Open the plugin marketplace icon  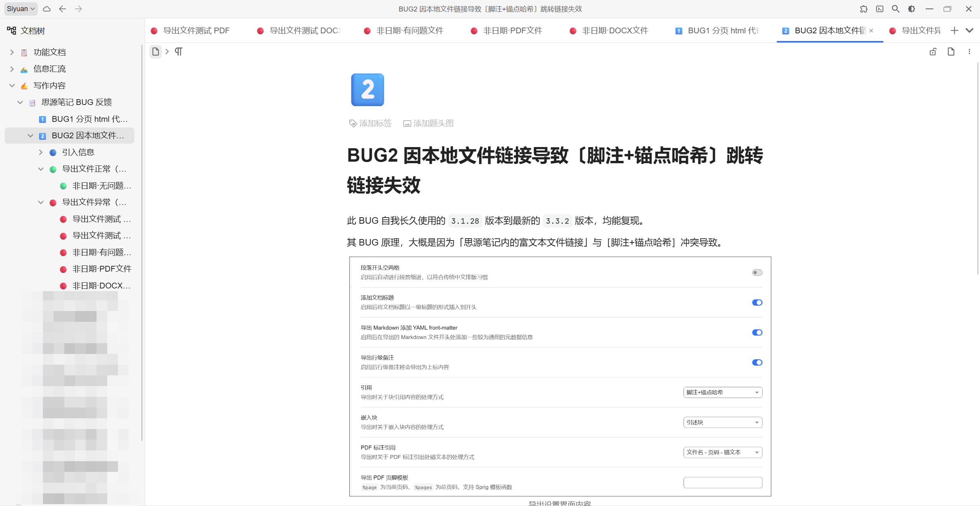864,8
